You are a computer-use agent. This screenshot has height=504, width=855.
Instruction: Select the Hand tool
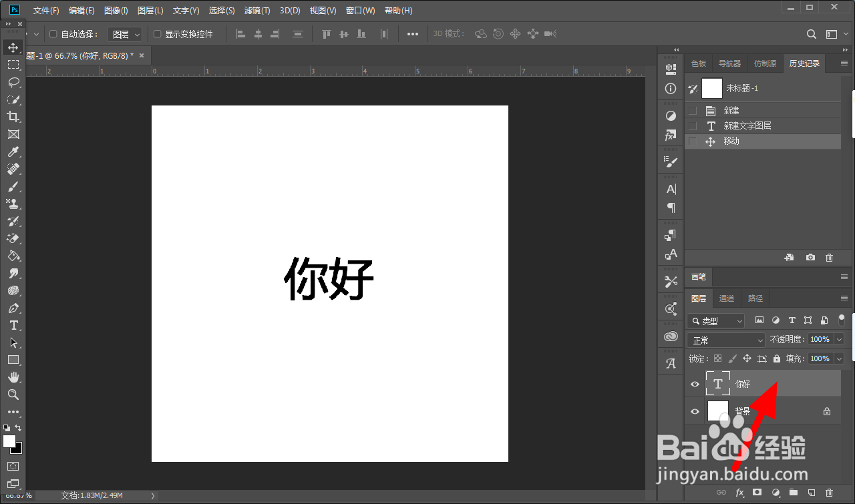pyautogui.click(x=13, y=378)
